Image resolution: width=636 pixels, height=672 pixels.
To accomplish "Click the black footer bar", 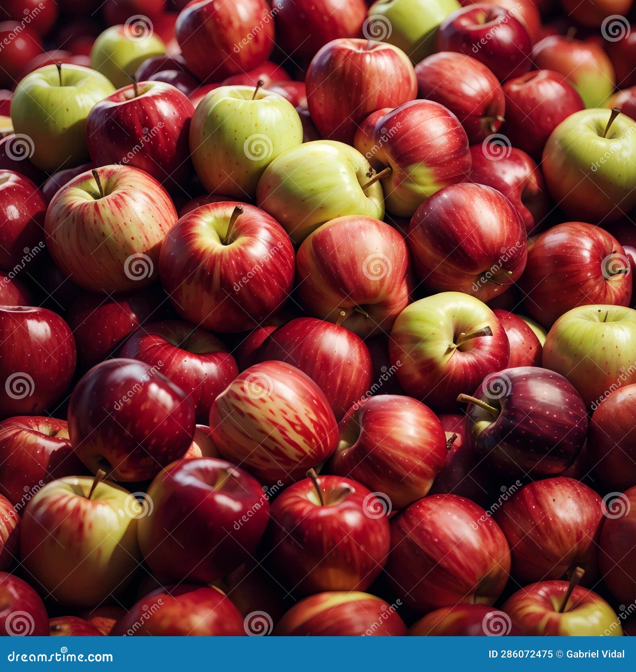I will click(318, 654).
